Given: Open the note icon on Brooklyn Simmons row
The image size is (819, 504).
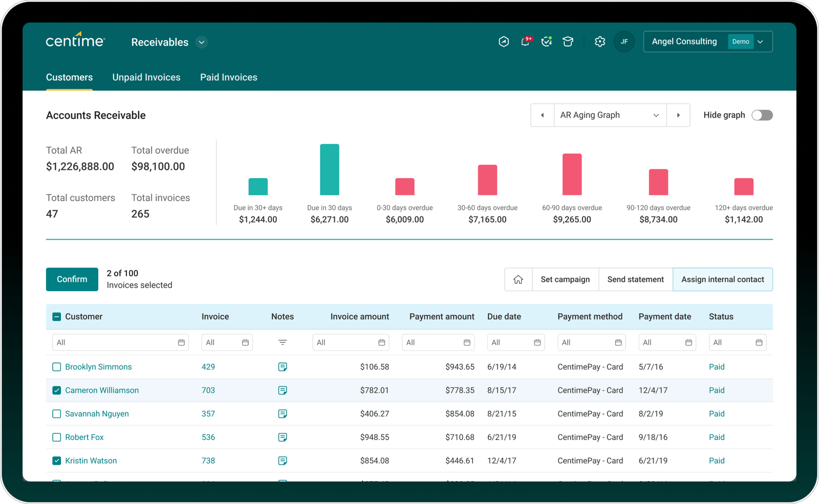Looking at the screenshot, I should [x=283, y=366].
